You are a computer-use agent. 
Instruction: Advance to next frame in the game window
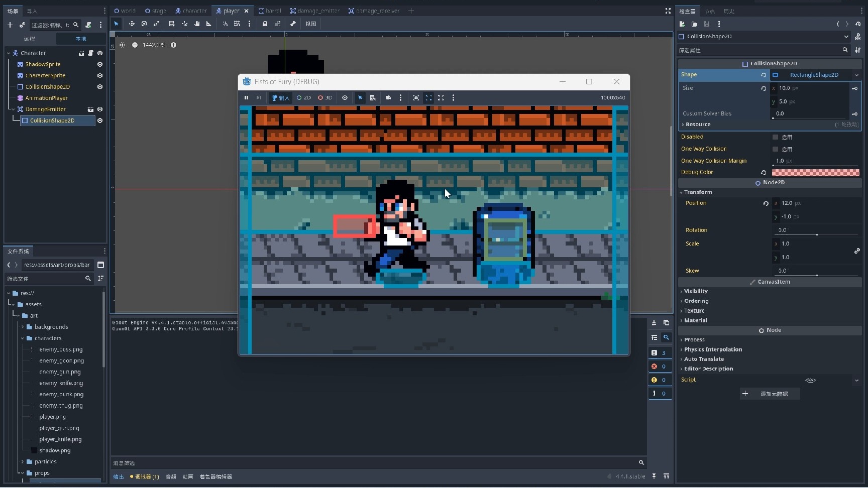click(x=259, y=98)
